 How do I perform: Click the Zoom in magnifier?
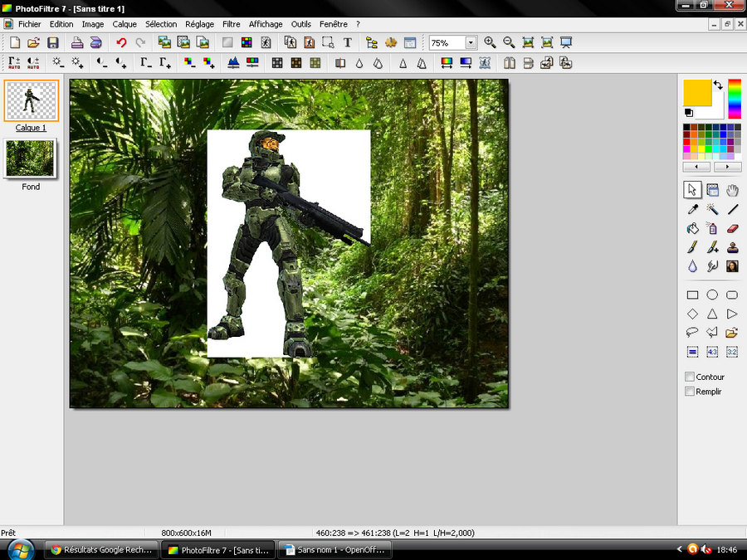490,43
